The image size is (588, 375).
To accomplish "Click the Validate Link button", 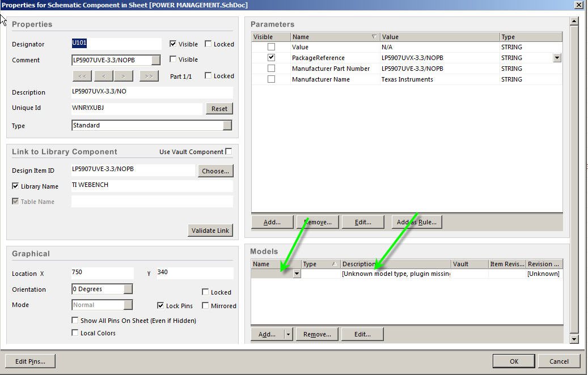I will coord(210,231).
